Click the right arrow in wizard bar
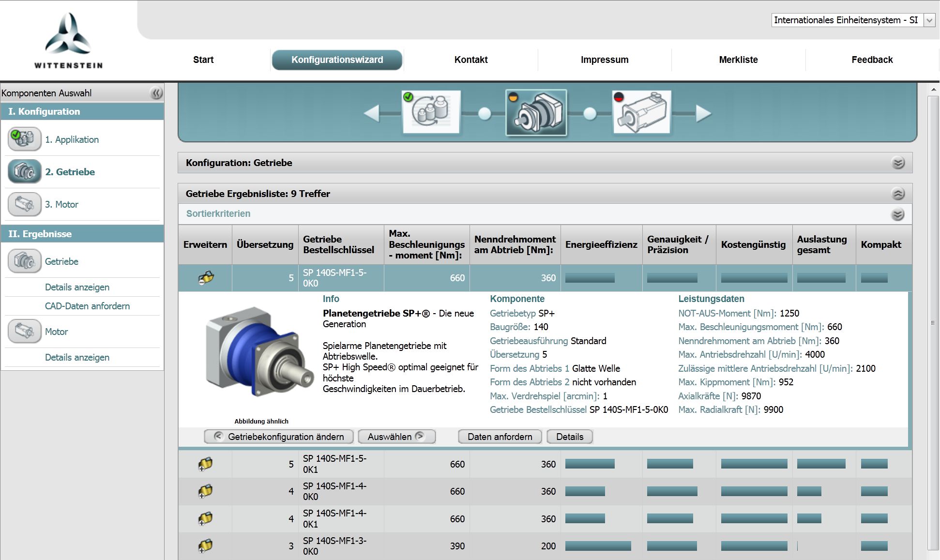 click(703, 114)
